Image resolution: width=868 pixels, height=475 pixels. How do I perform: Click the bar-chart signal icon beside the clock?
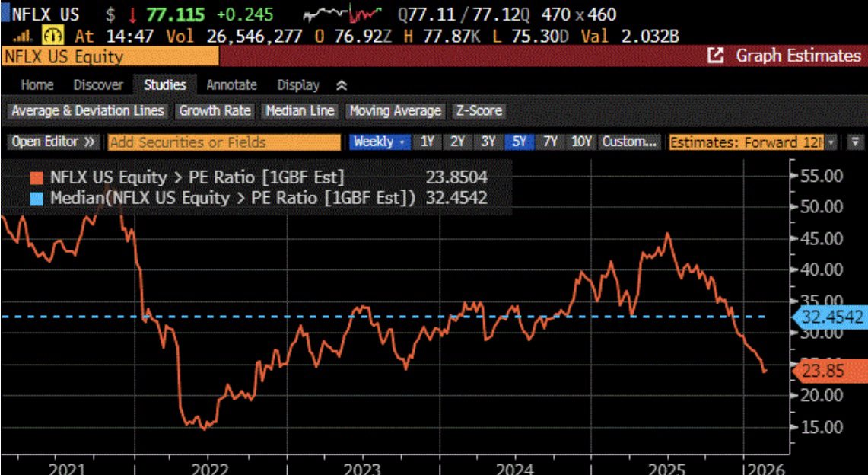pyautogui.click(x=24, y=35)
